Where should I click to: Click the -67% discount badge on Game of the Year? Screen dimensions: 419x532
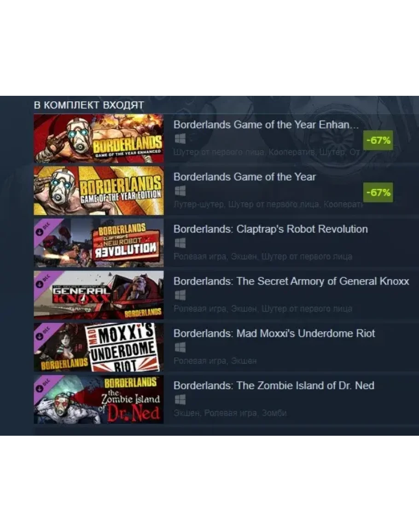coord(378,193)
